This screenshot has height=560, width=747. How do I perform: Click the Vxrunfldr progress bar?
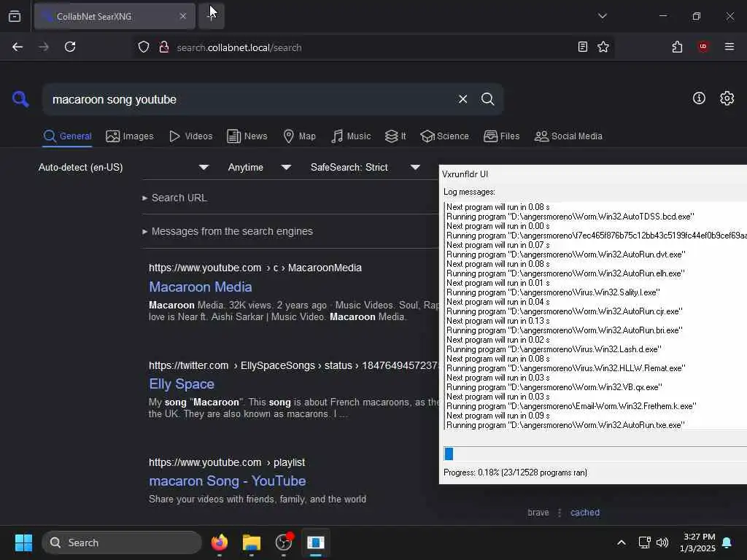click(x=595, y=454)
